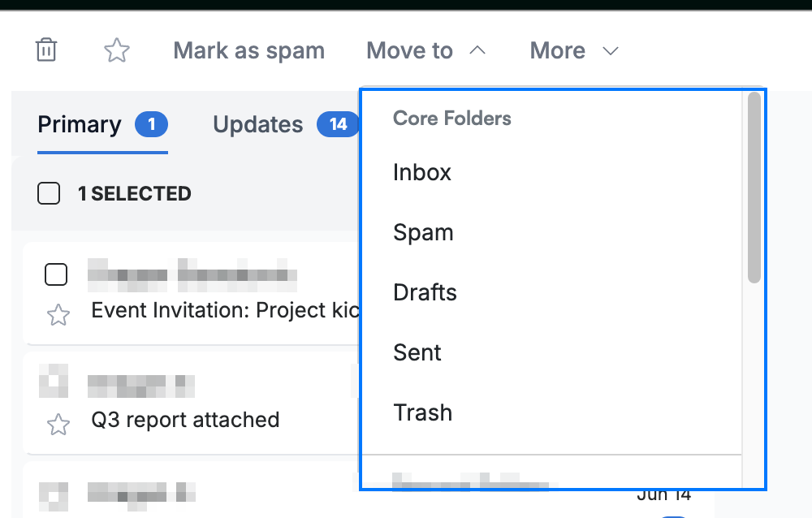812x518 pixels.
Task: Open the More dropdown menu
Action: tap(574, 51)
